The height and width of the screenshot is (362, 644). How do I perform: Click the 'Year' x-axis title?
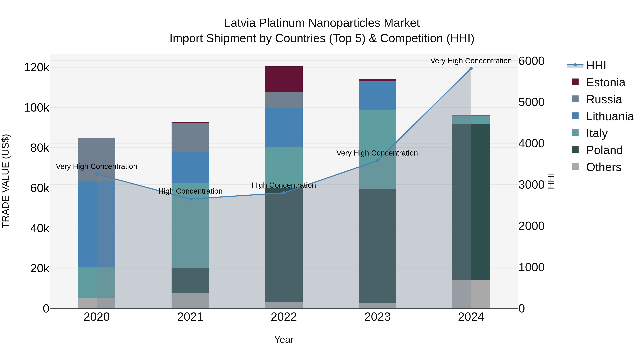coord(284,340)
